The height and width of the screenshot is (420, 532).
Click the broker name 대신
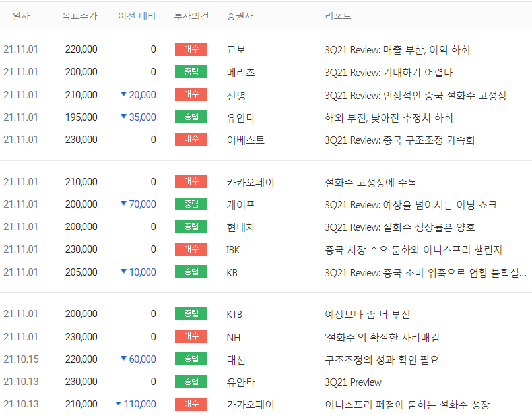[236, 359]
